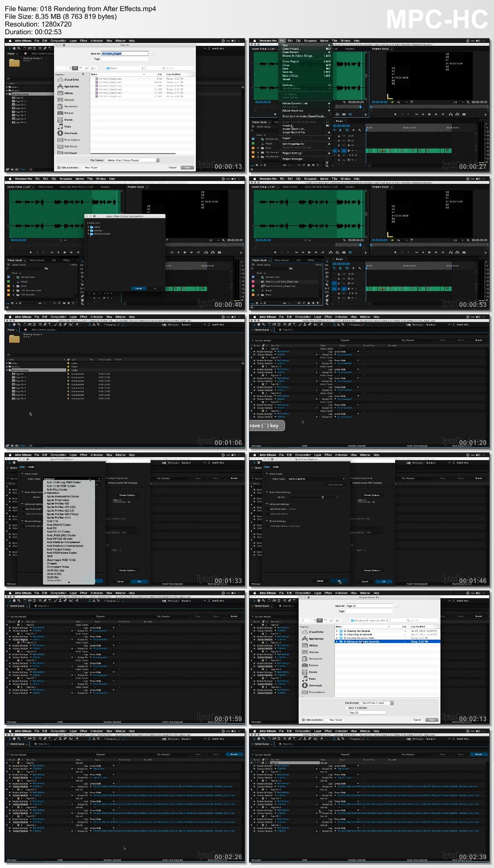This screenshot has height=868, width=494.
Task: Open QuickTime File Format dropdown in 00:02:13 dialog
Action: [x=377, y=703]
